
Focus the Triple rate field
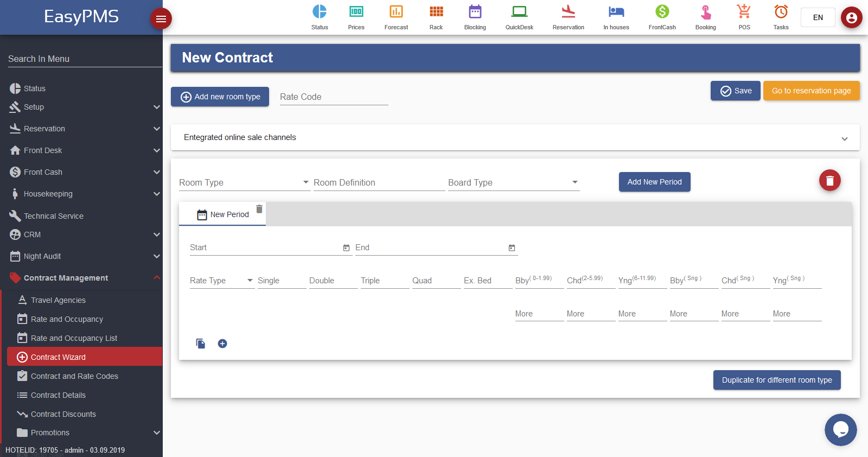click(385, 280)
